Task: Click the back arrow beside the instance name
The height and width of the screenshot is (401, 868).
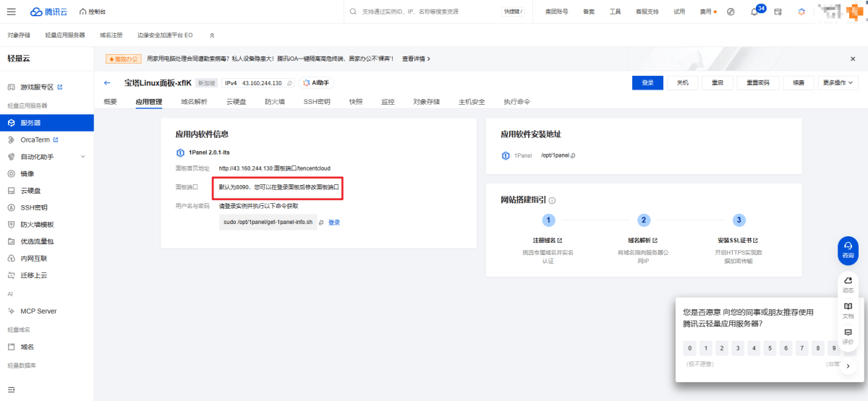Action: pyautogui.click(x=108, y=83)
